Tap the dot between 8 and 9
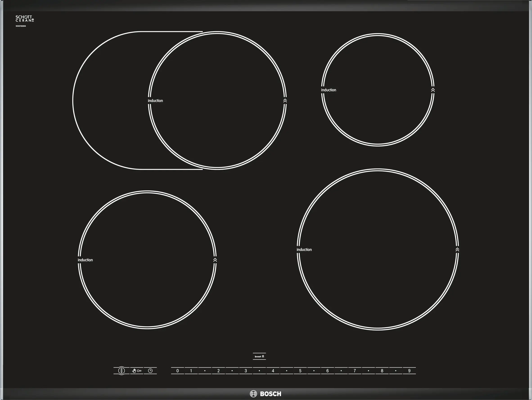This screenshot has width=532, height=400. (396, 371)
